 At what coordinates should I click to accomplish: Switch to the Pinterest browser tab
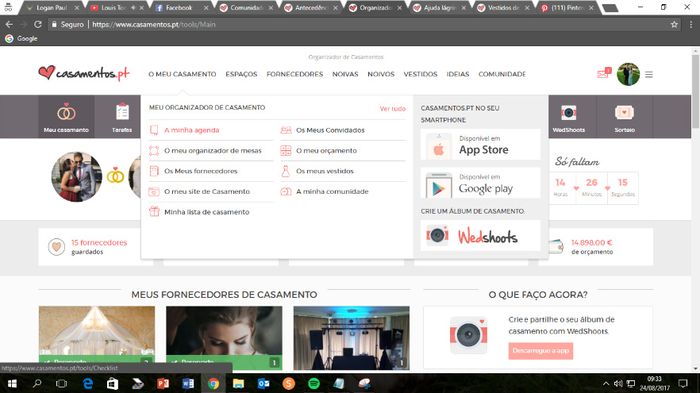click(567, 8)
